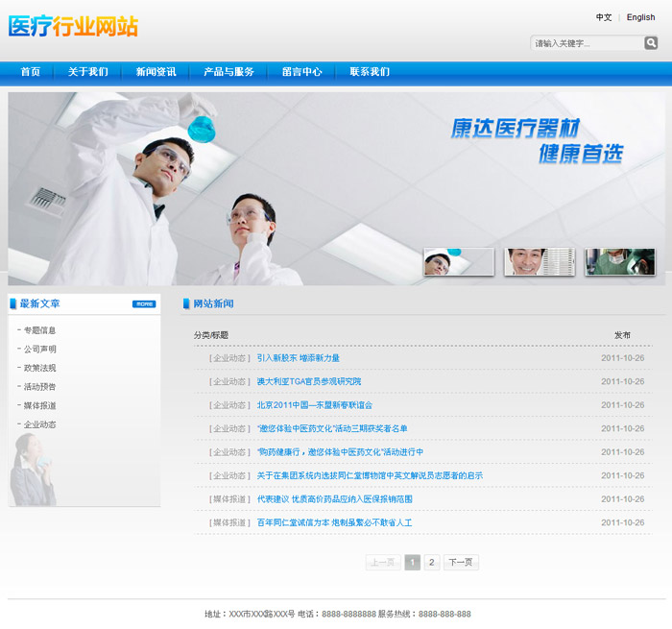Open article 引入新股东 增添新力量
Viewport: 672px width, 629px height.
point(299,358)
